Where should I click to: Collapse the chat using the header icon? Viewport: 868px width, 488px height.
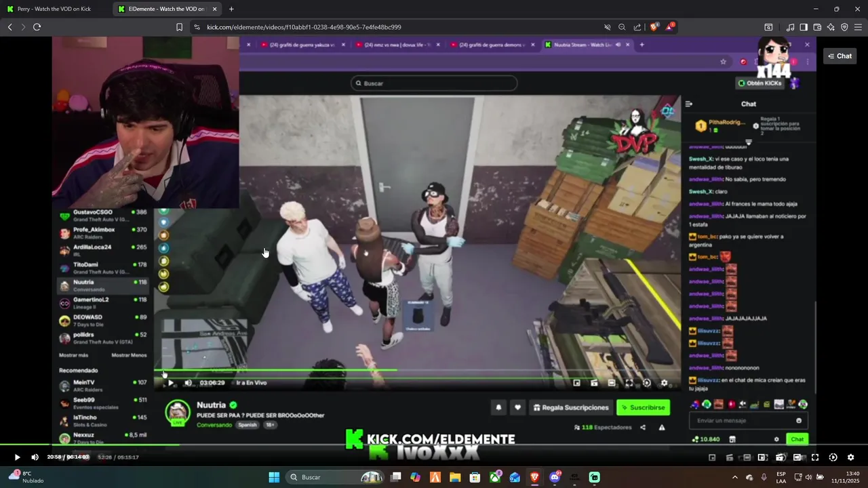(x=689, y=104)
